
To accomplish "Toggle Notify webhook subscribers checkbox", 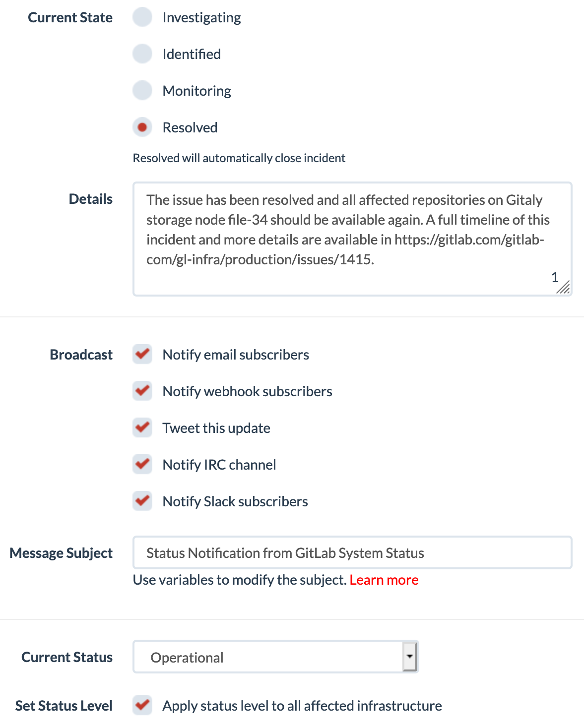I will (x=142, y=391).
